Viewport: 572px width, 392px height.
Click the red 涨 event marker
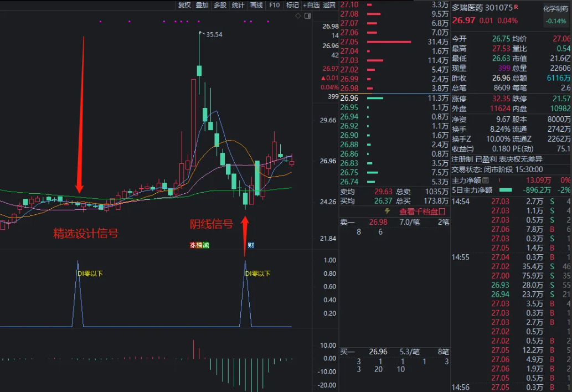193,245
